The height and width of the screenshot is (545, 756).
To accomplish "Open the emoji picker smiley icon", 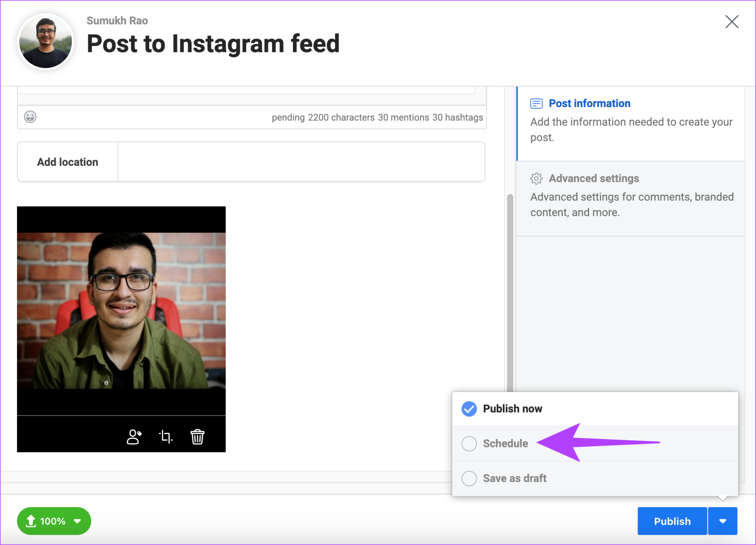I will [x=30, y=117].
